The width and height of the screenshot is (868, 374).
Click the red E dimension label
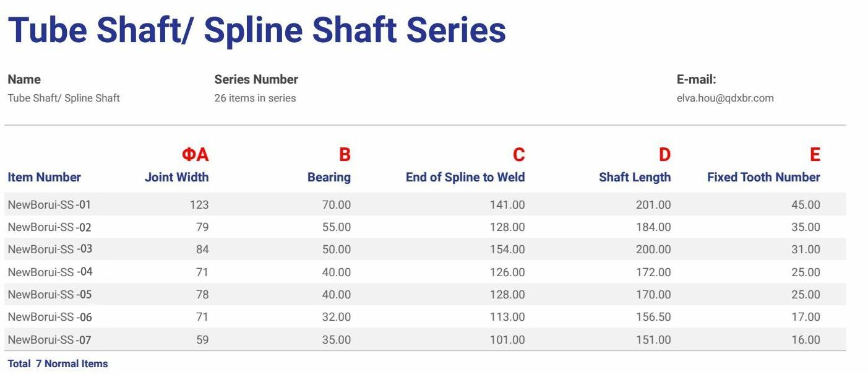tap(815, 155)
